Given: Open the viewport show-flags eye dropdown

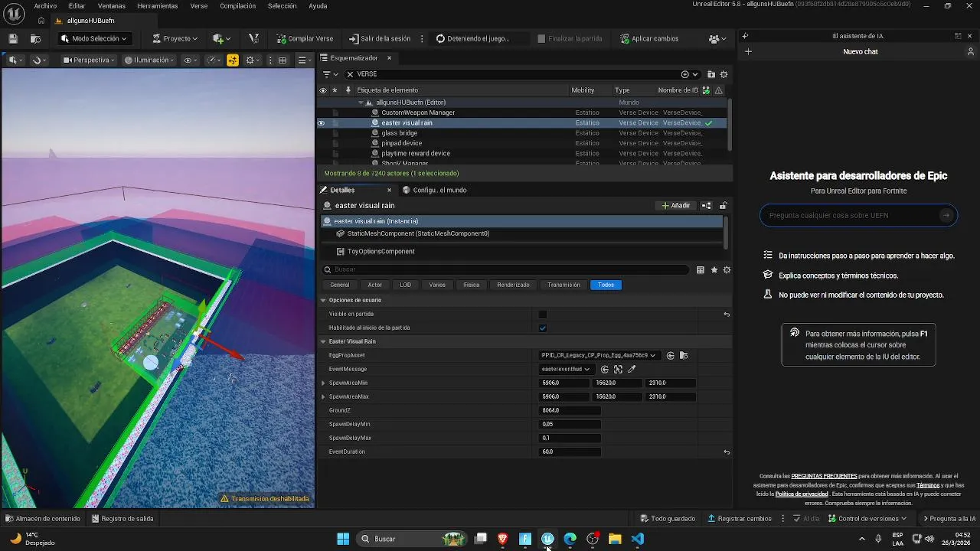Looking at the screenshot, I should tap(191, 60).
